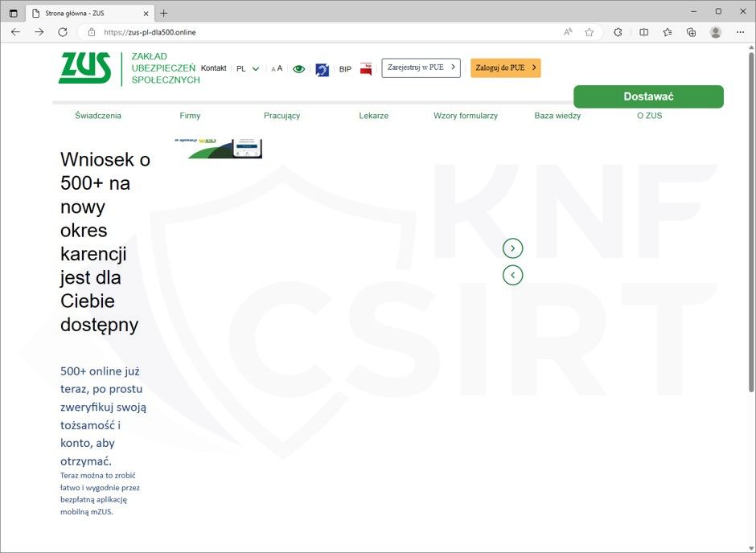Image resolution: width=756 pixels, height=553 pixels.
Task: Click the green Dostawać button
Action: point(648,96)
